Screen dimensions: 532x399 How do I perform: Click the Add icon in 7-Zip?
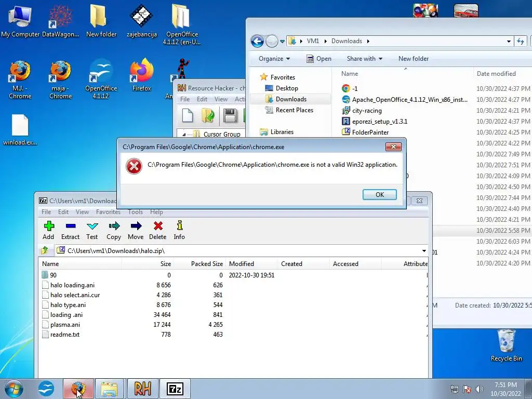pos(48,230)
